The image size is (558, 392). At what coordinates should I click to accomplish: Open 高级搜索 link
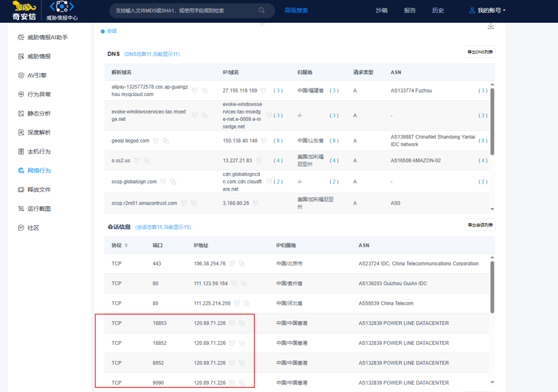pos(296,10)
